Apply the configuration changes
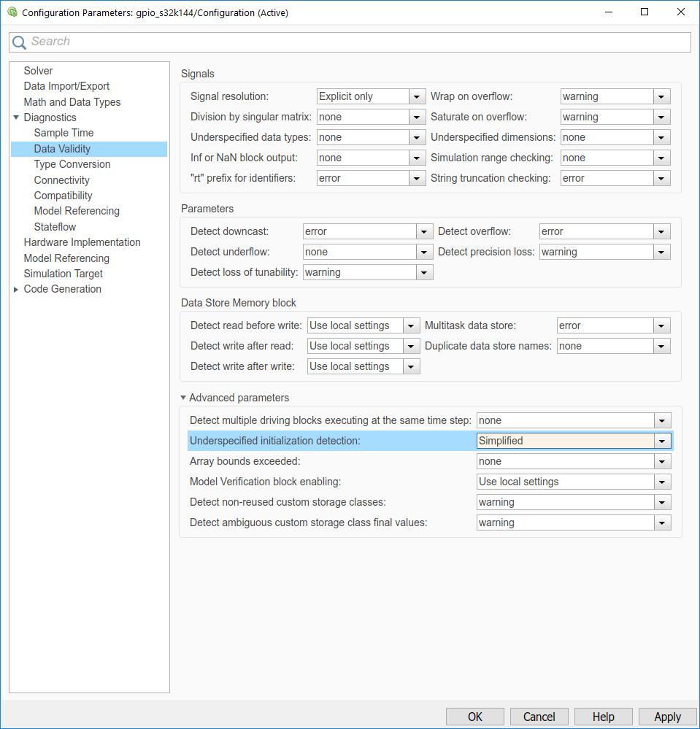The height and width of the screenshot is (729, 700). 667,717
